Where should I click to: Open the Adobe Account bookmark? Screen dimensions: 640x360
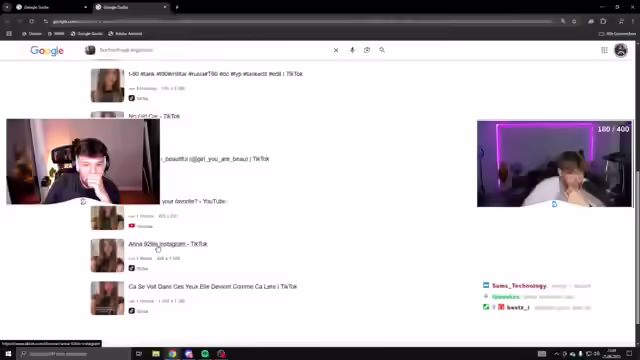click(125, 33)
